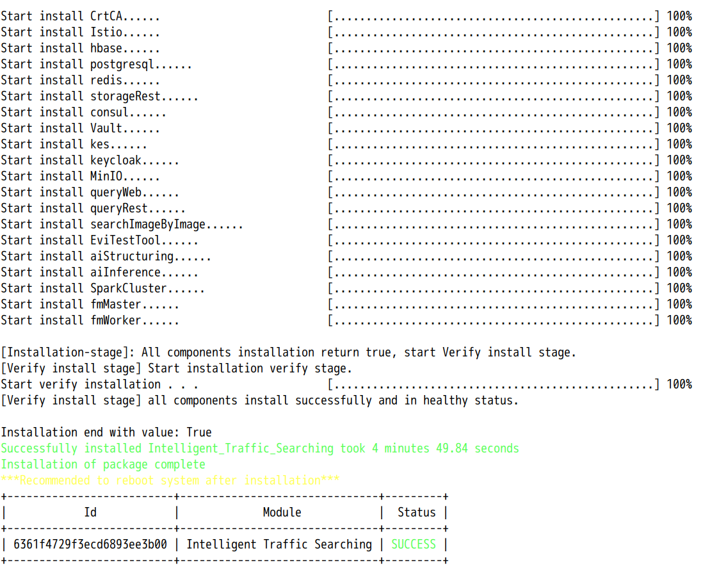Screen dimensions: 728x566
Task: Click the green "Successfully installed Intelligent_Traffic_Searching" message
Action: pos(259,448)
